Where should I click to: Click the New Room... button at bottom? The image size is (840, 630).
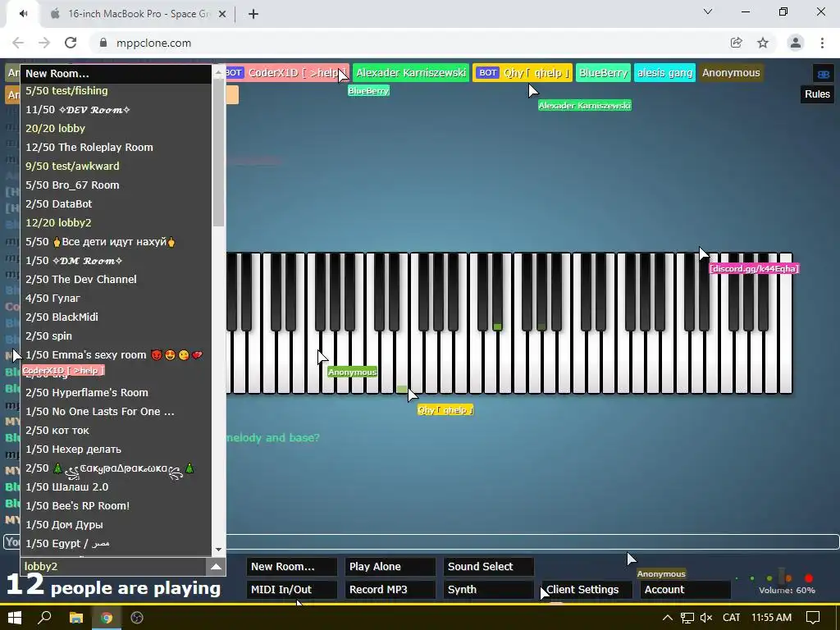tap(292, 567)
